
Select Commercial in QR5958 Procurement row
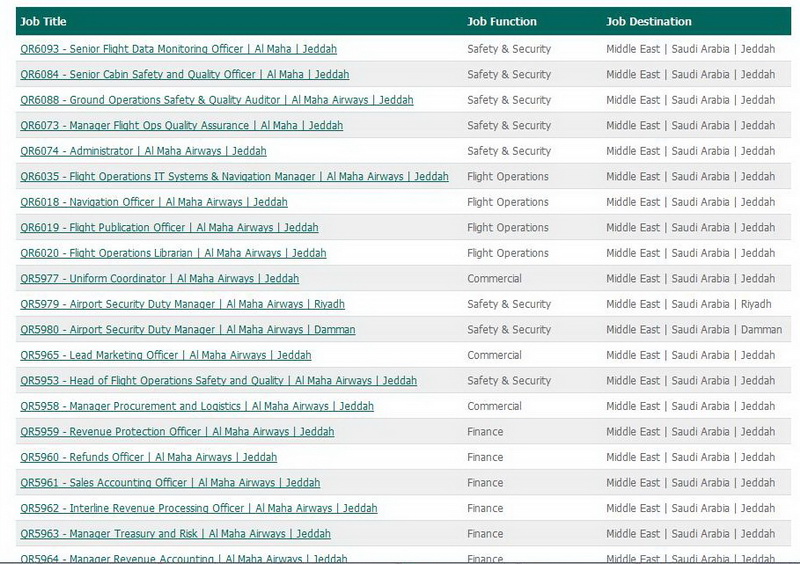tap(494, 406)
